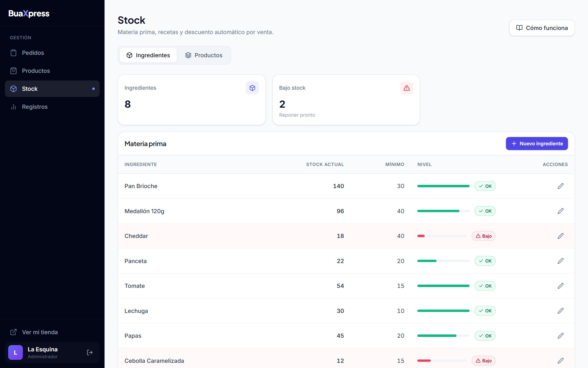This screenshot has height=368, width=588.
Task: Switch to the Ingredientes tab
Action: point(148,55)
